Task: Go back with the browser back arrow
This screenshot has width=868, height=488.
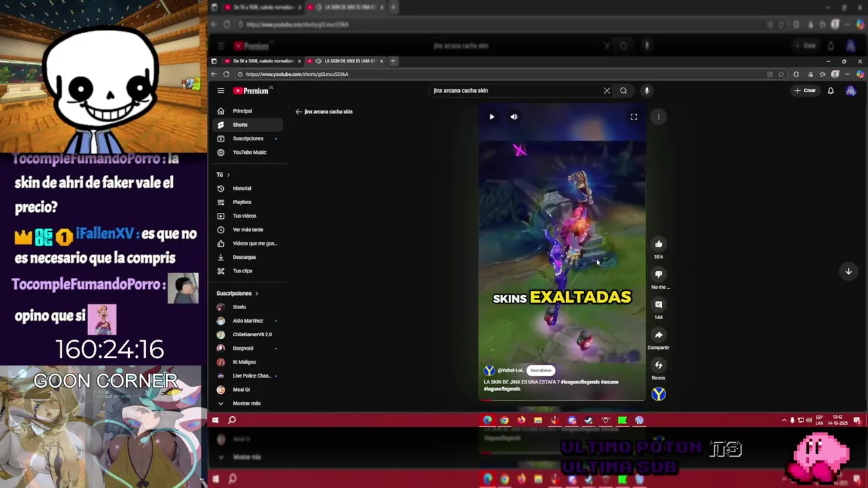Action: point(215,74)
